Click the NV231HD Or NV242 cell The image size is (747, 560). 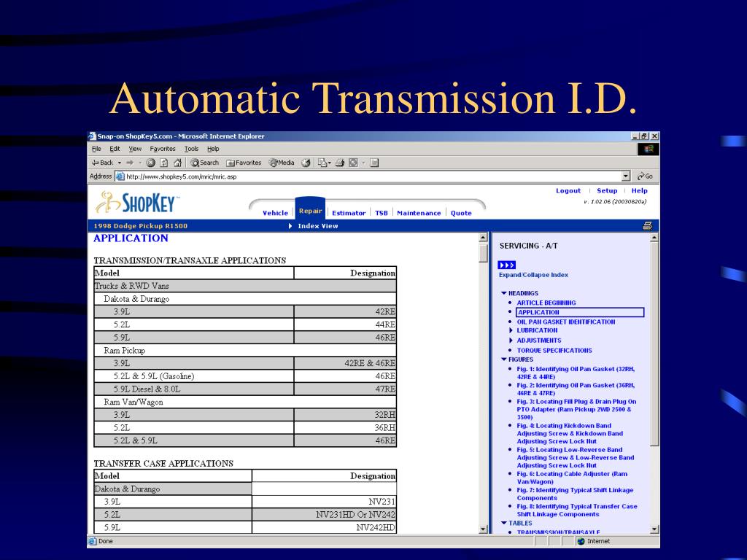(324, 515)
